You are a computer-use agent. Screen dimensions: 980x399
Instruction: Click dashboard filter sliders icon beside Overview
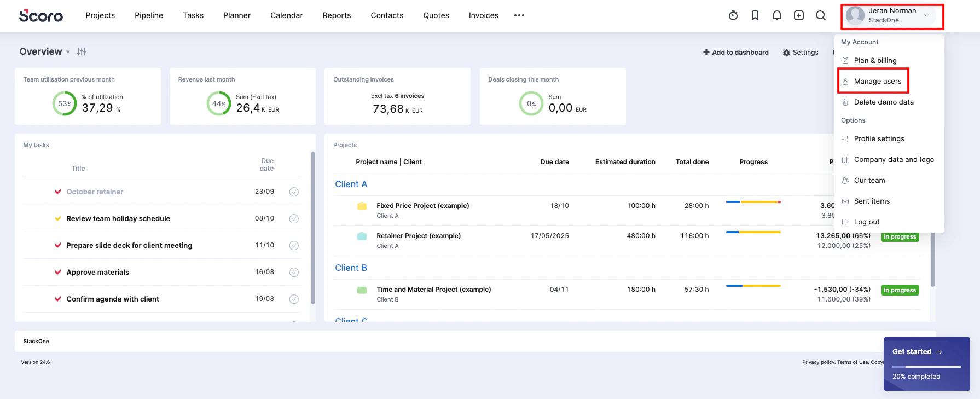click(82, 52)
